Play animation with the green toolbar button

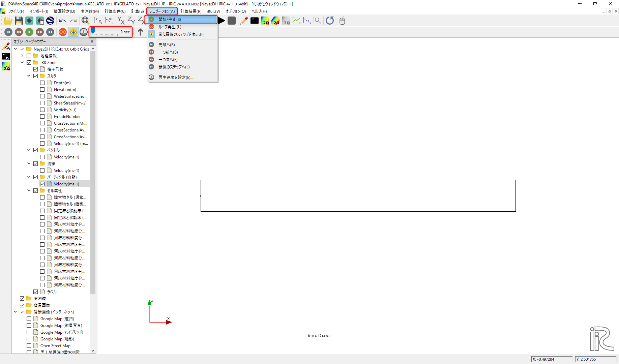point(29,32)
